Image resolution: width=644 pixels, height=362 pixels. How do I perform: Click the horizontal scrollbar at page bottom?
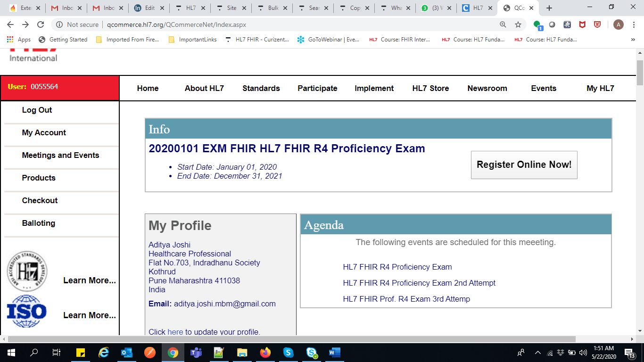pos(291,339)
